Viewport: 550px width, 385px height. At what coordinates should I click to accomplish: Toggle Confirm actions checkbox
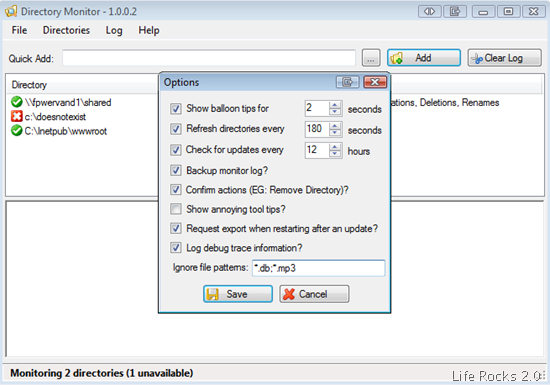[x=175, y=190]
